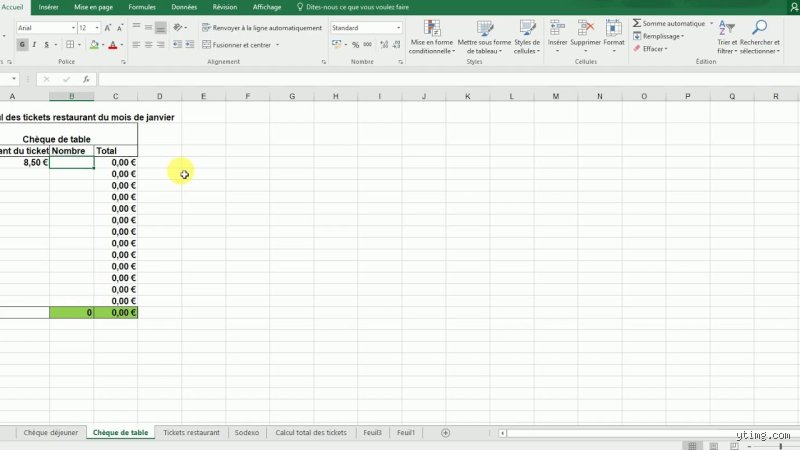The height and width of the screenshot is (450, 800).
Task: Switch to Calcul total des tickets sheet
Action: pyautogui.click(x=311, y=433)
